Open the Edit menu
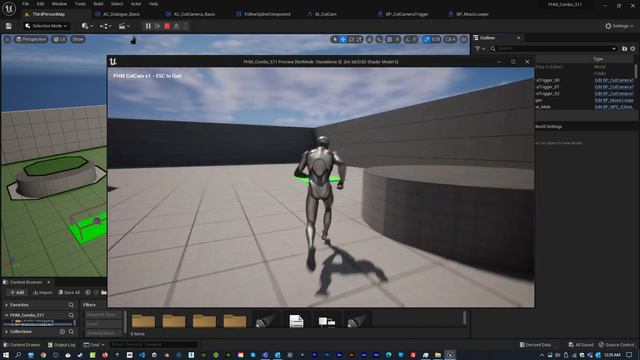 click(40, 4)
